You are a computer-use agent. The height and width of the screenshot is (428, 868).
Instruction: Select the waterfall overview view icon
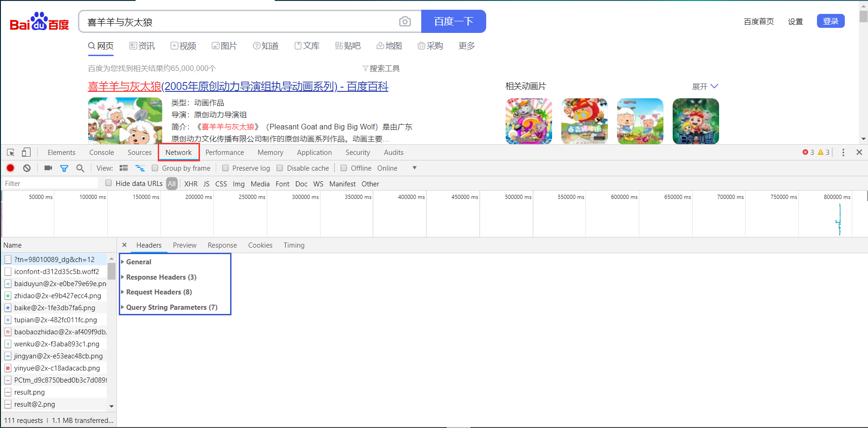point(140,168)
